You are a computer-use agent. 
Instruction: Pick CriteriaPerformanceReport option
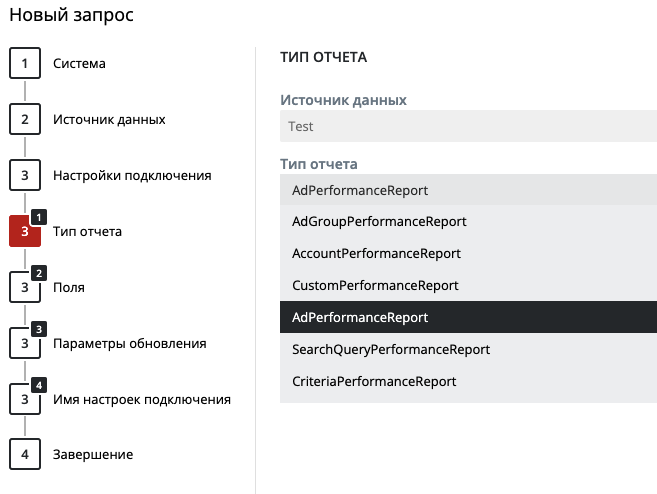[x=468, y=381]
